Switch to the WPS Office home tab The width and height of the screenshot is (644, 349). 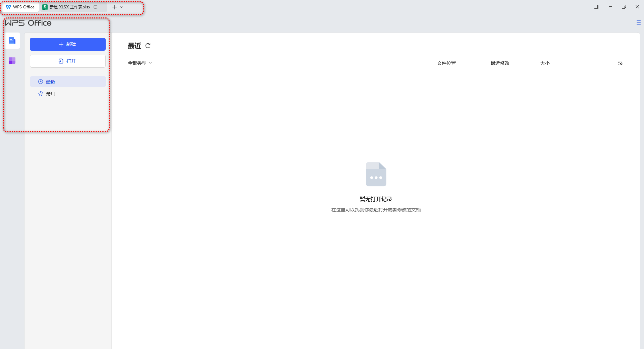20,7
